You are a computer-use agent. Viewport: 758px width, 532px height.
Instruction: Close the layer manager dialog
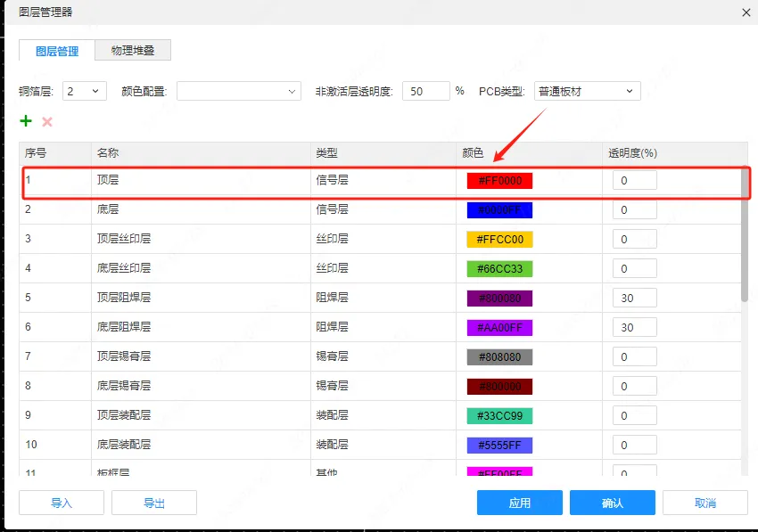click(746, 12)
